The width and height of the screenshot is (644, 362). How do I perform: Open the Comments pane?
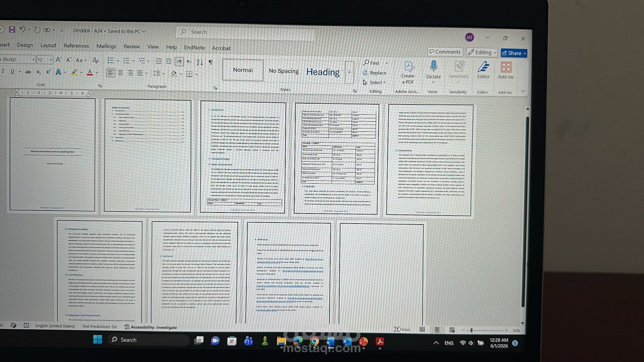point(445,52)
